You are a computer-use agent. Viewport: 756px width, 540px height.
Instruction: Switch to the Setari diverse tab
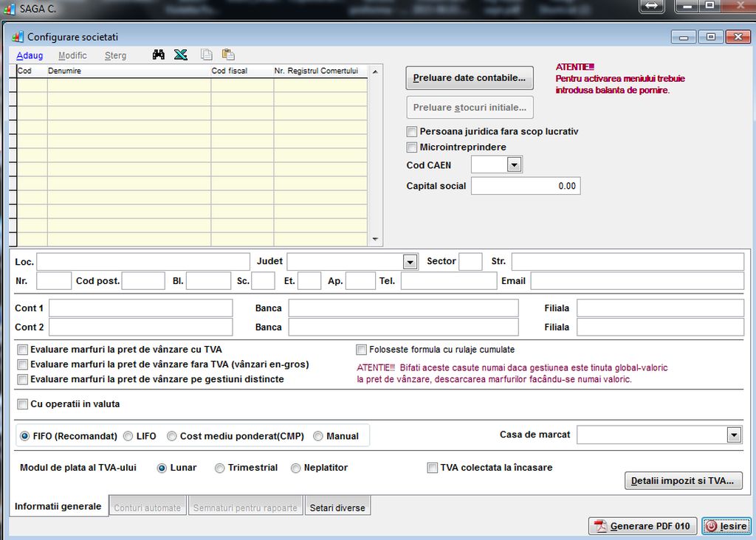tap(337, 506)
